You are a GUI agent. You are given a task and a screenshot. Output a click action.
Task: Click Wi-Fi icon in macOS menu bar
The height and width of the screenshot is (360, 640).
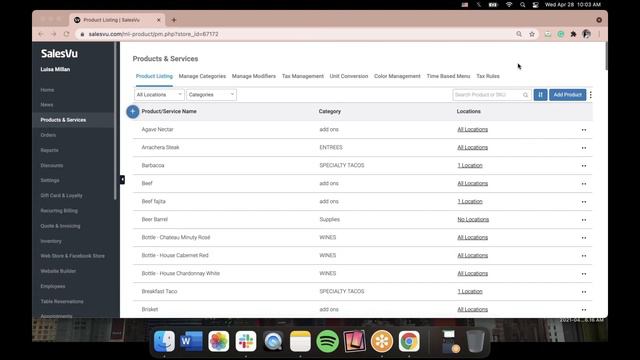click(x=509, y=5)
